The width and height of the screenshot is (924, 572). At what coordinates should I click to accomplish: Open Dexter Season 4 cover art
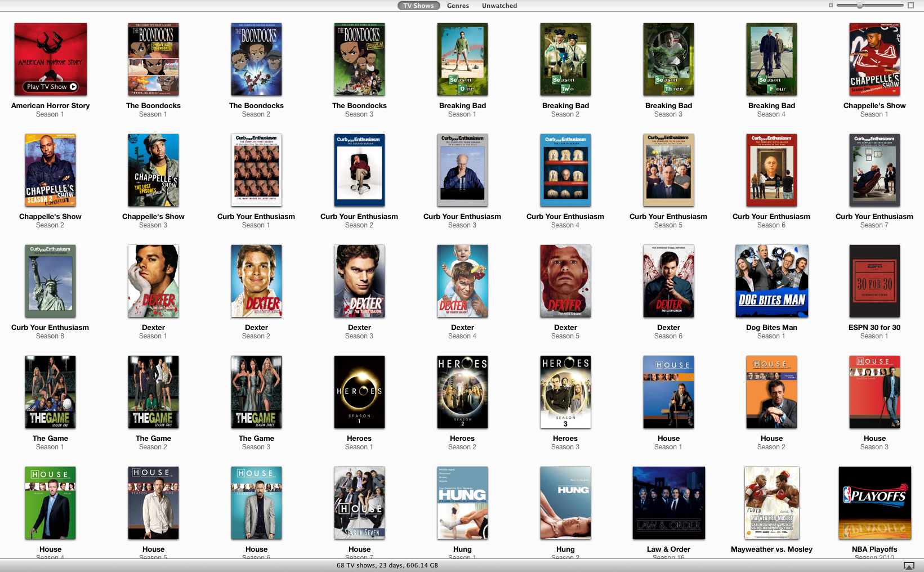pyautogui.click(x=462, y=281)
